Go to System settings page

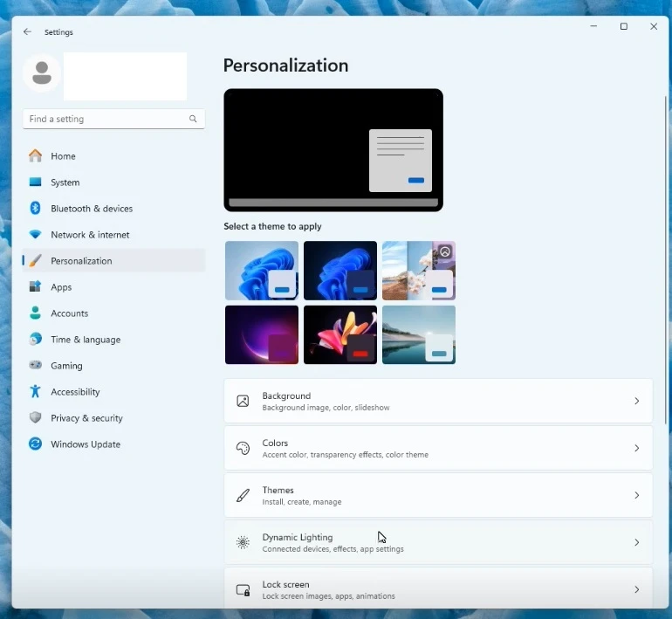[x=65, y=182]
